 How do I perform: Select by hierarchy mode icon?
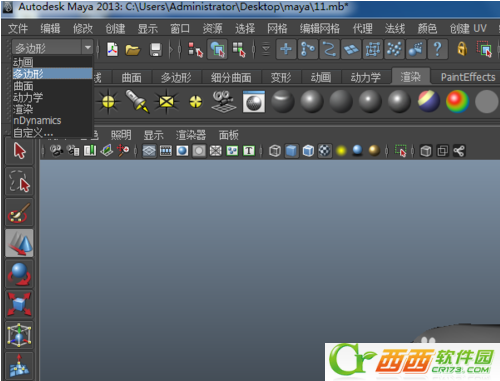195,50
